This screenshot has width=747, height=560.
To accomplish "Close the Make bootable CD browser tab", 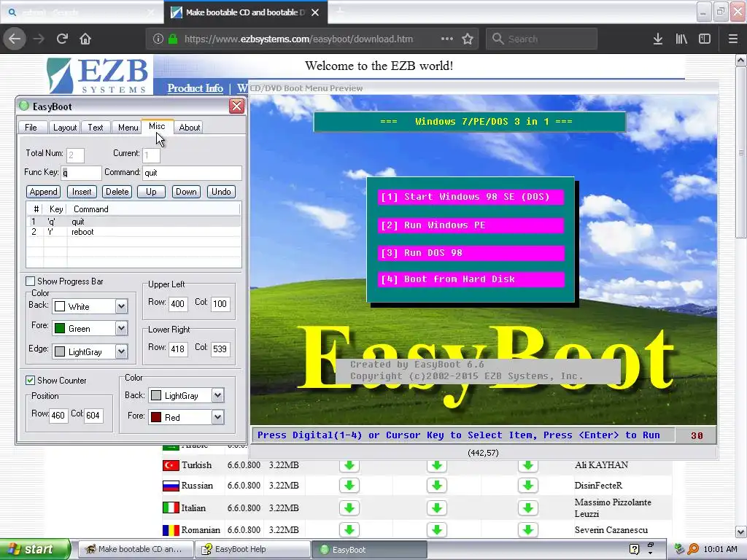I will tap(315, 12).
